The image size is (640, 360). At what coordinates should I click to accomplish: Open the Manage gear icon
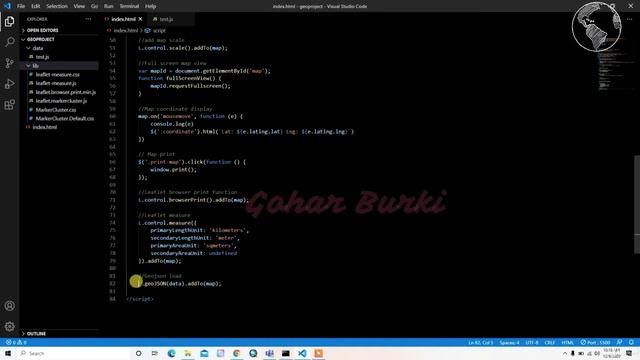(9, 326)
